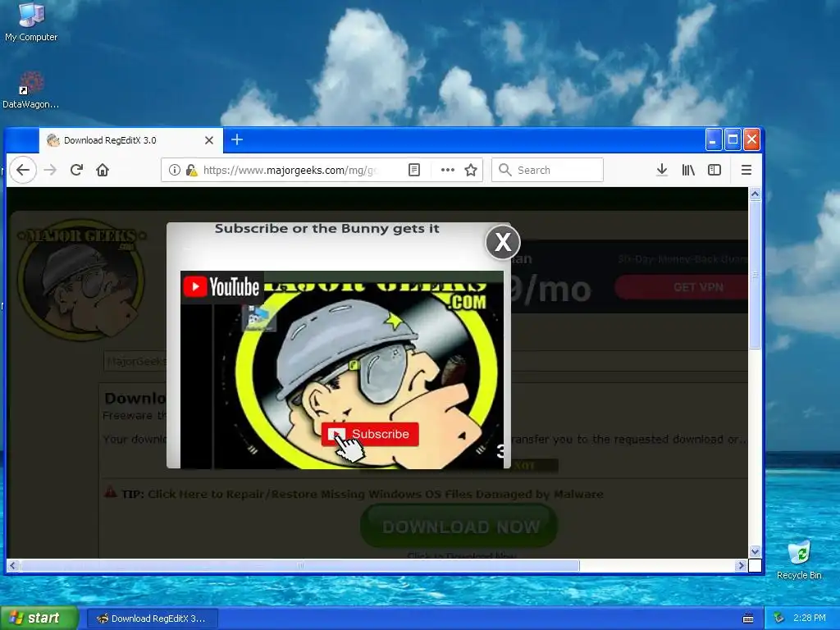Select the Download RegEditX 3.0 tab
840x630 pixels.
click(x=131, y=140)
